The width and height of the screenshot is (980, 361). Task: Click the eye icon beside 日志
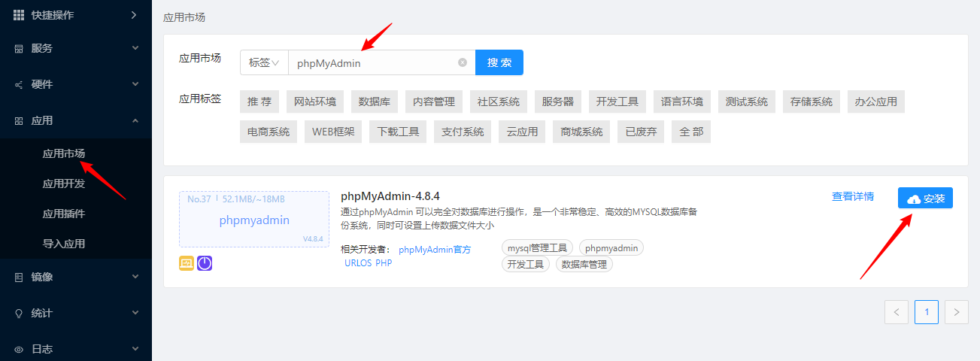19,349
